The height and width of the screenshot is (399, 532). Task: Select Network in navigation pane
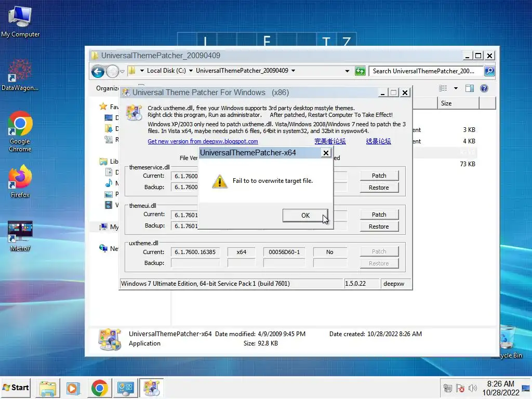click(x=109, y=249)
